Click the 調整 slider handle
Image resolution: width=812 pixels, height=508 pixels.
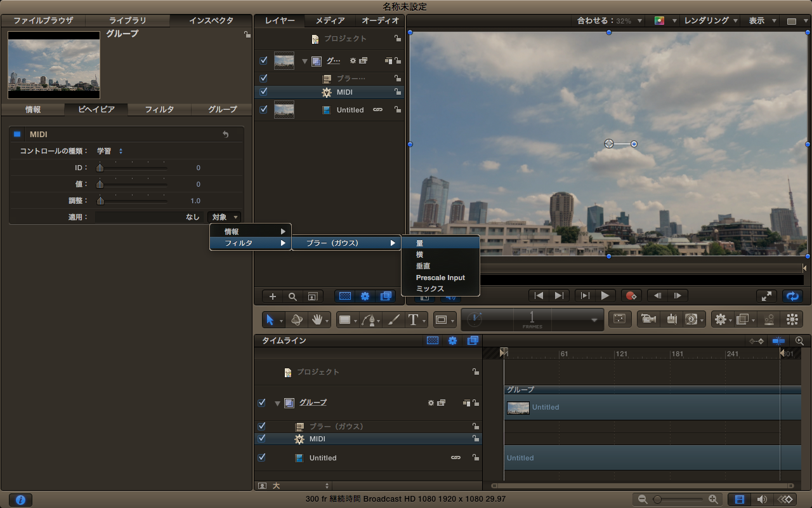coord(100,201)
